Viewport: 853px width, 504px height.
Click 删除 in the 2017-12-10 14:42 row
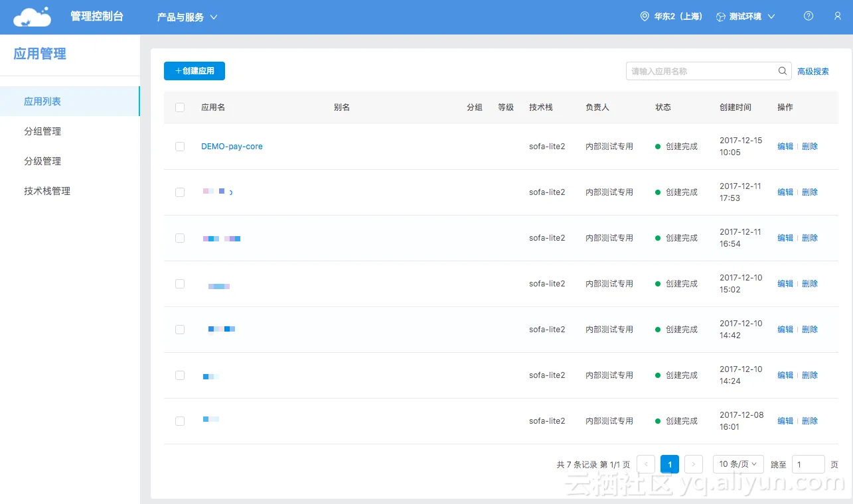[810, 330]
